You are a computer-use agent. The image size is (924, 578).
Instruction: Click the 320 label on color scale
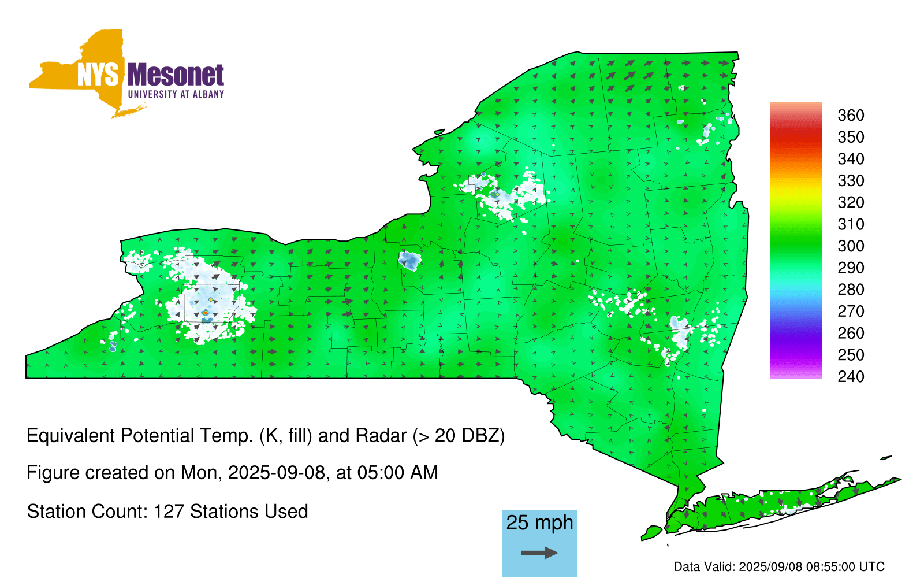tap(851, 203)
